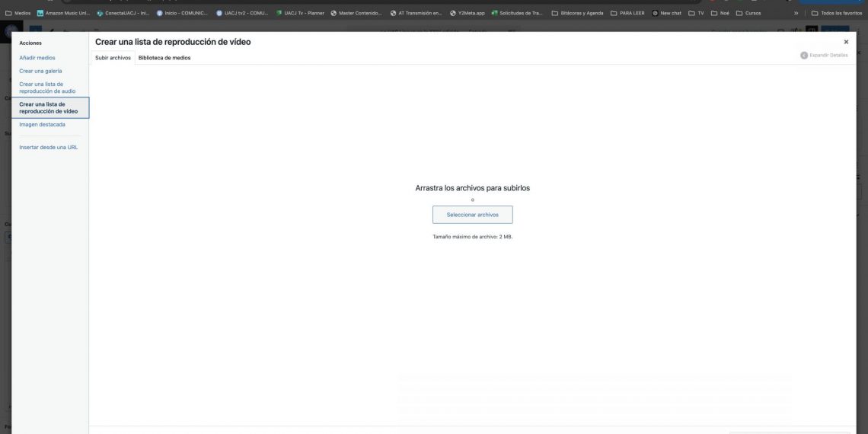Open the Master Contenido bookmark

coord(356,13)
